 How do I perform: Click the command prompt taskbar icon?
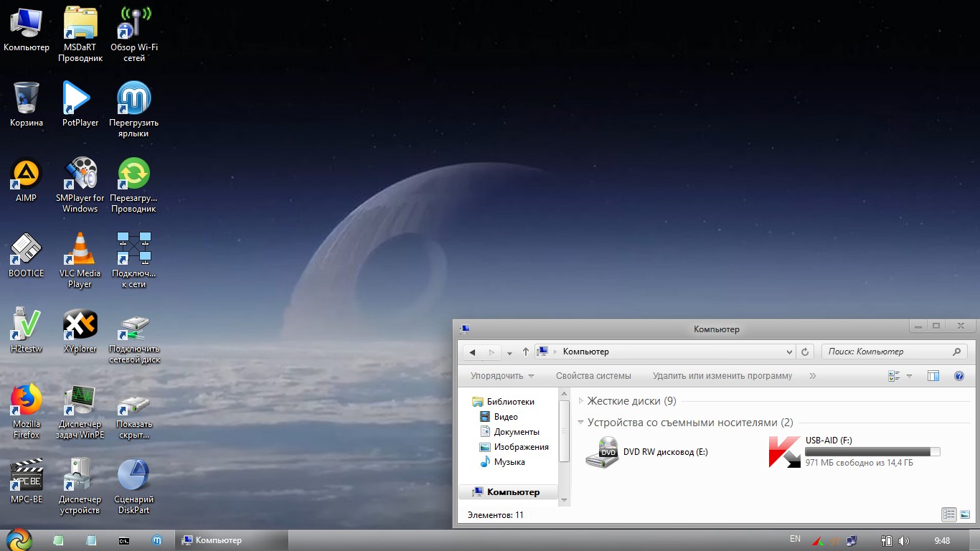124,540
